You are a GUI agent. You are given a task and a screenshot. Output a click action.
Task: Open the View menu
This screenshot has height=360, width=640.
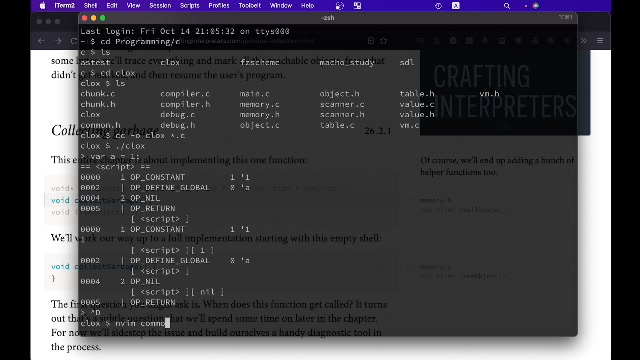[x=133, y=6]
